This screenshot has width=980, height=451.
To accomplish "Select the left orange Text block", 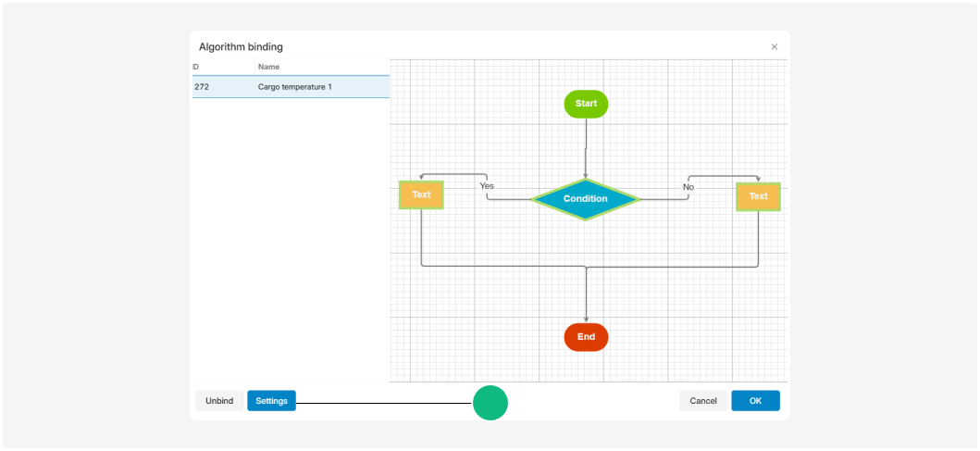I will (421, 195).
